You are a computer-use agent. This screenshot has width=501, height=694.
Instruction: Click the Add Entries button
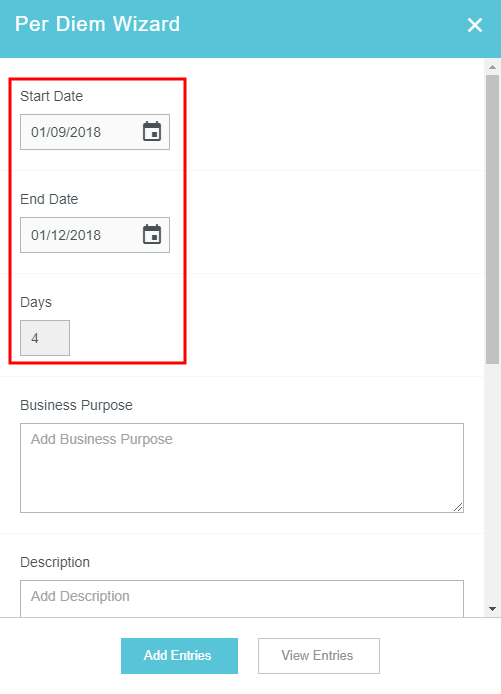point(179,655)
